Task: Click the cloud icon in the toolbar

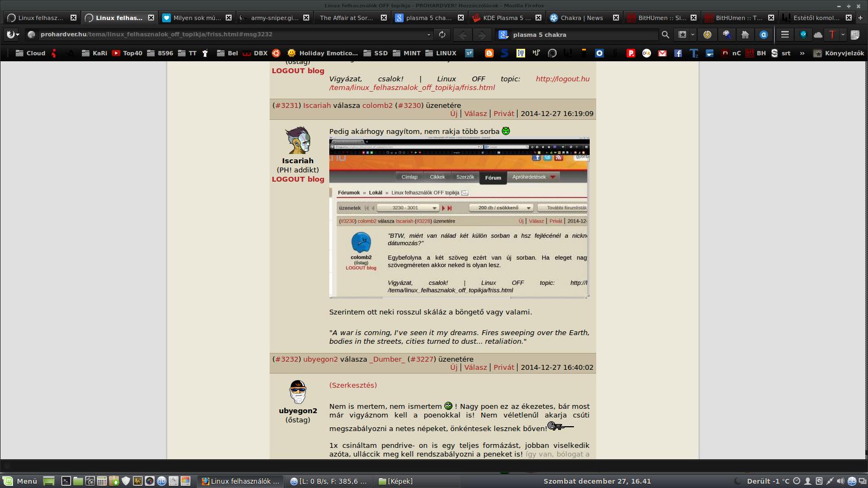Action: [818, 35]
